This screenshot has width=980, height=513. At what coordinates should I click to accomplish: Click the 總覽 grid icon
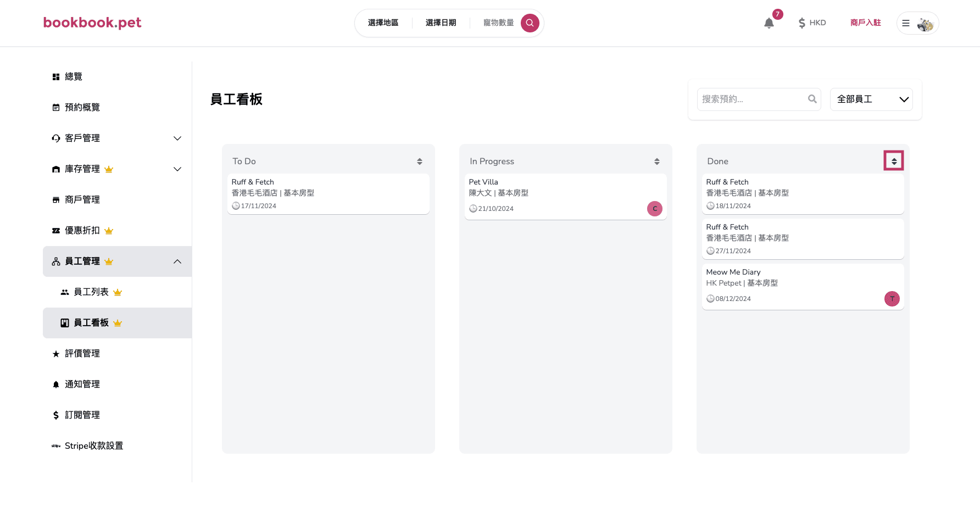(x=56, y=77)
